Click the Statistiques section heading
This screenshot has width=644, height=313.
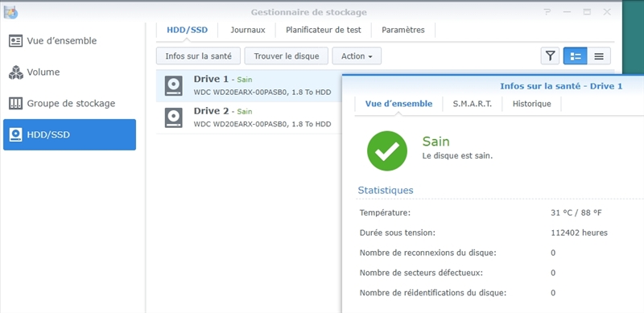[x=386, y=190]
